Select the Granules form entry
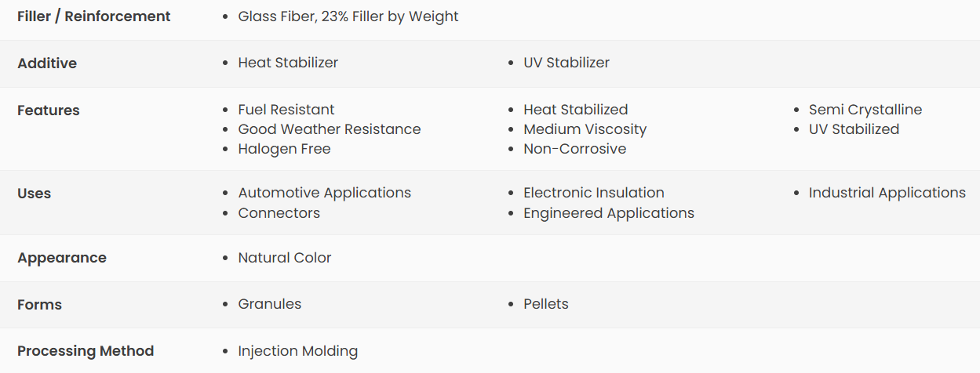The width and height of the screenshot is (980, 373). click(x=270, y=304)
